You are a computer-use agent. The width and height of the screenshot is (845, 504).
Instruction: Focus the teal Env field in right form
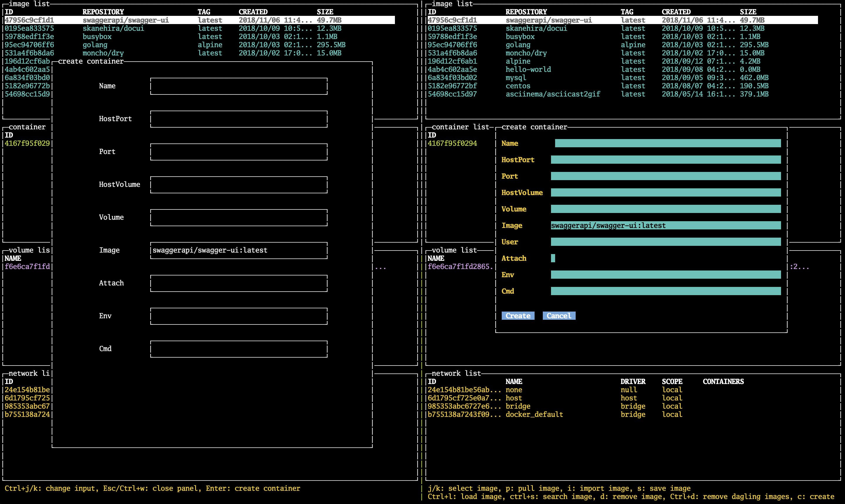(666, 275)
